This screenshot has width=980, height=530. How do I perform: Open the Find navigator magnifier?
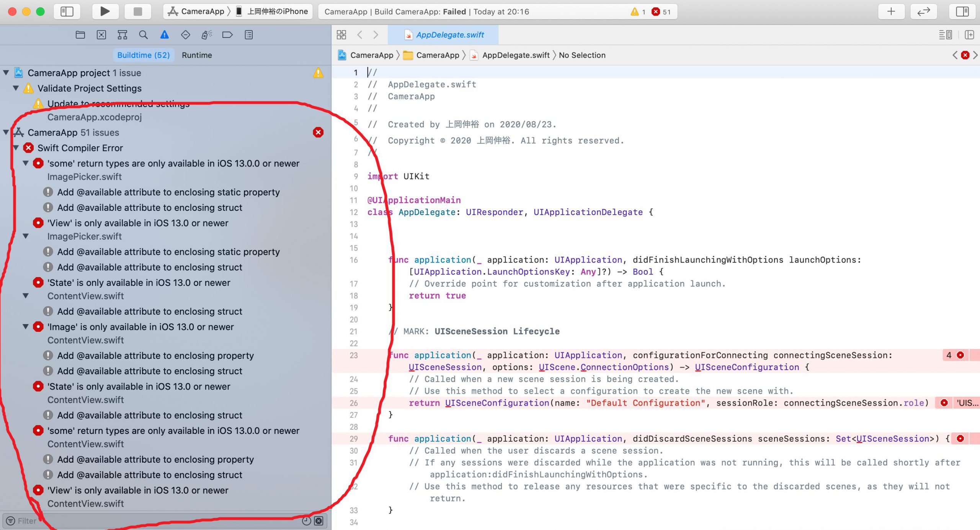point(144,35)
